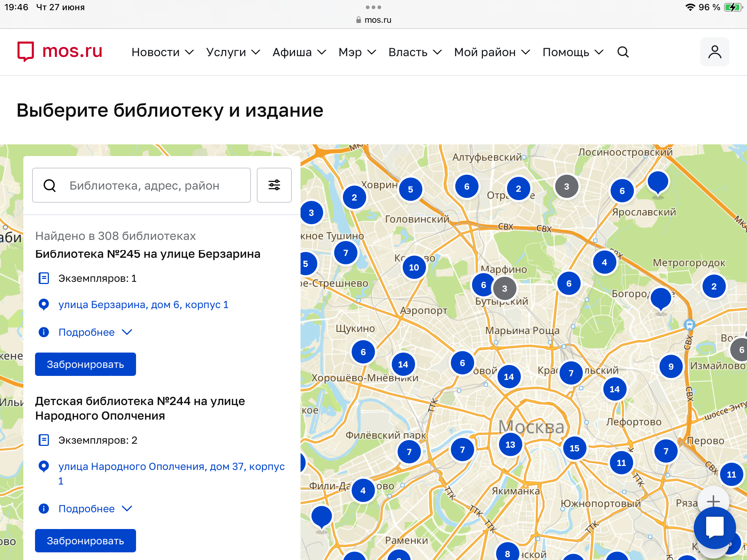Open the Помощь dropdown menu

(x=573, y=52)
